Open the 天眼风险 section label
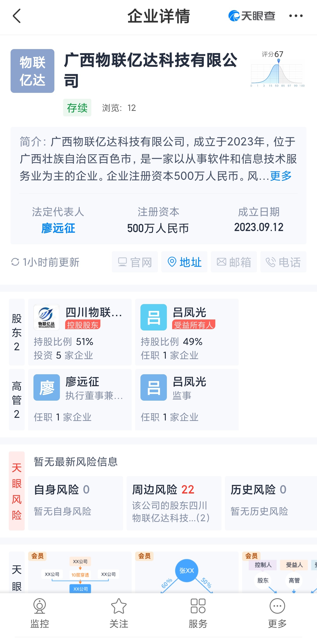317x644 pixels. pos(17,491)
